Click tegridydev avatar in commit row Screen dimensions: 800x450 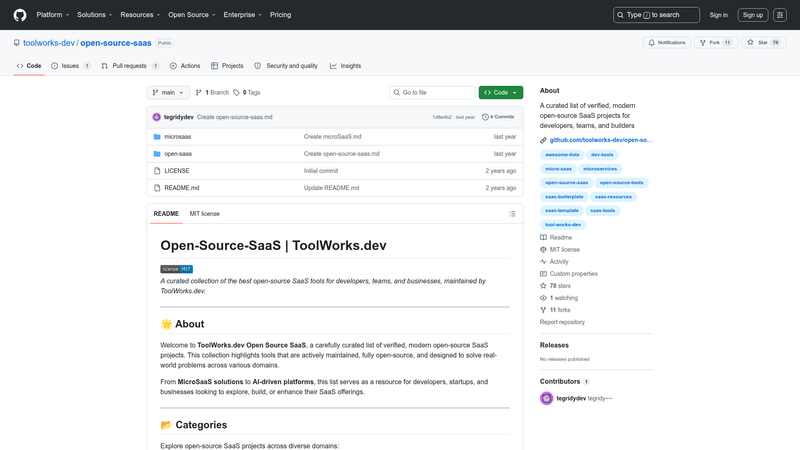click(157, 117)
